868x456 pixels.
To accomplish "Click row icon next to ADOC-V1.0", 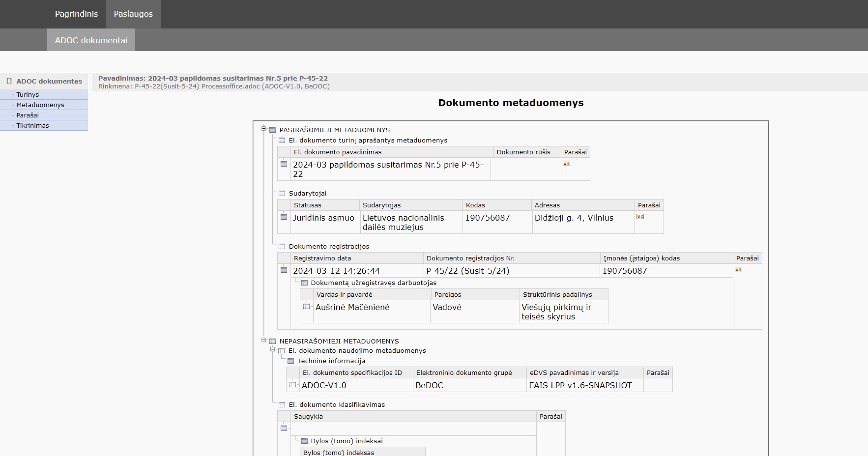I will coord(292,385).
